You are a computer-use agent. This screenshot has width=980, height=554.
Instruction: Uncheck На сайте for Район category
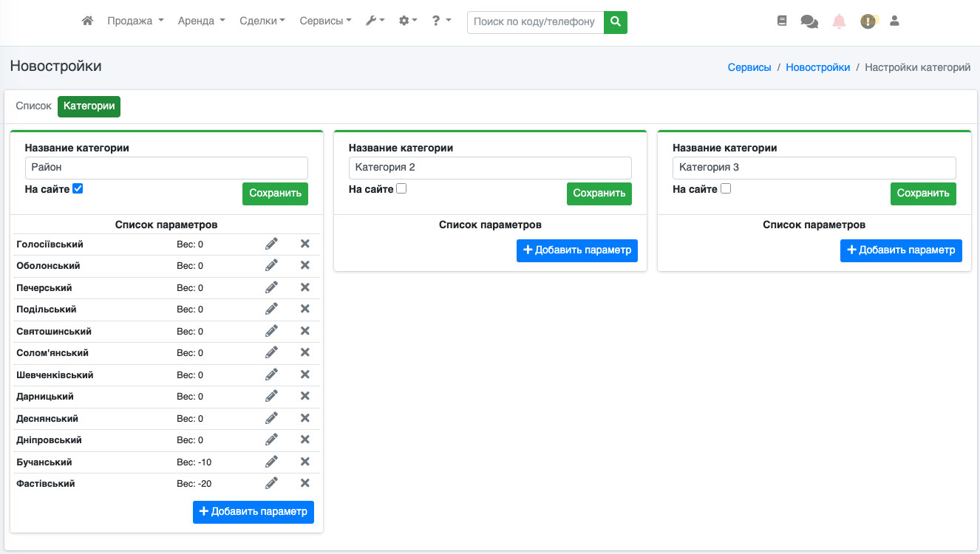(78, 189)
